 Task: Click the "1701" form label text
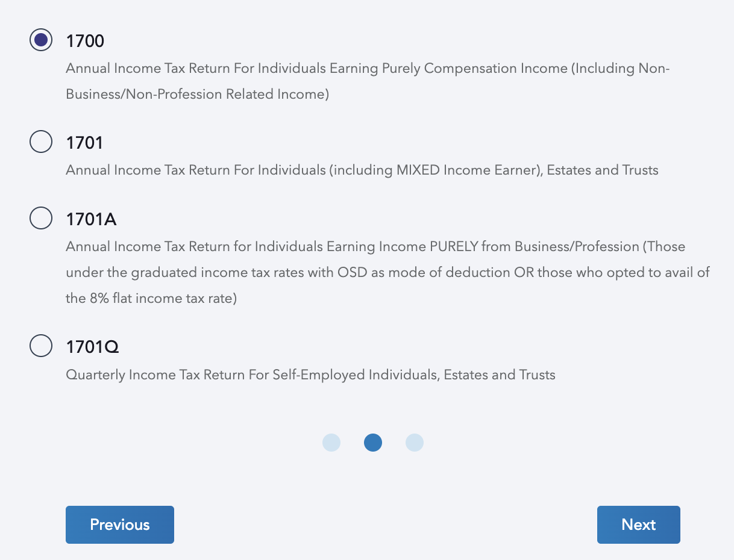85,143
